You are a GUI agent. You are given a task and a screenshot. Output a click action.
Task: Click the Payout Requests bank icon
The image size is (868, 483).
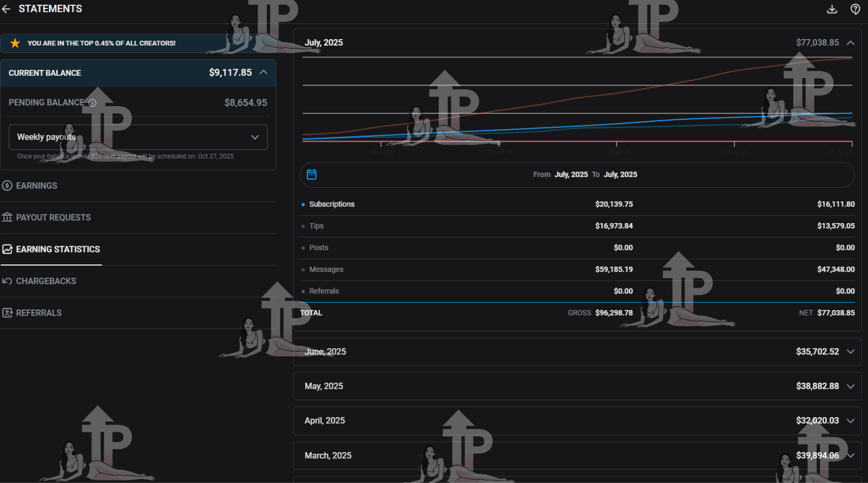pyautogui.click(x=7, y=217)
